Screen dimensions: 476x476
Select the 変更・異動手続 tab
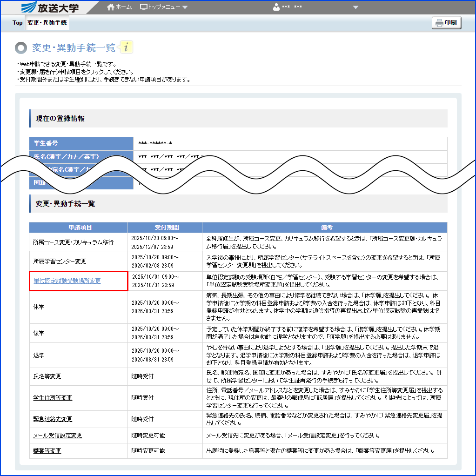(47, 22)
